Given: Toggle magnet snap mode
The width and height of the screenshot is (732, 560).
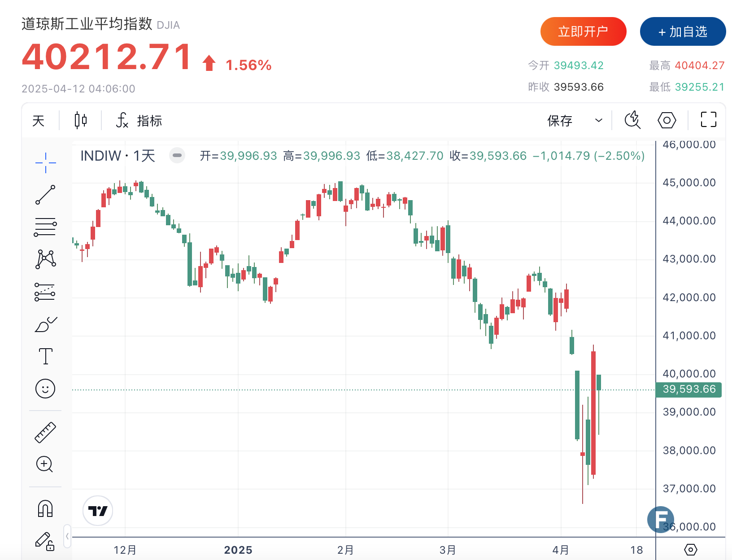Looking at the screenshot, I should [45, 508].
